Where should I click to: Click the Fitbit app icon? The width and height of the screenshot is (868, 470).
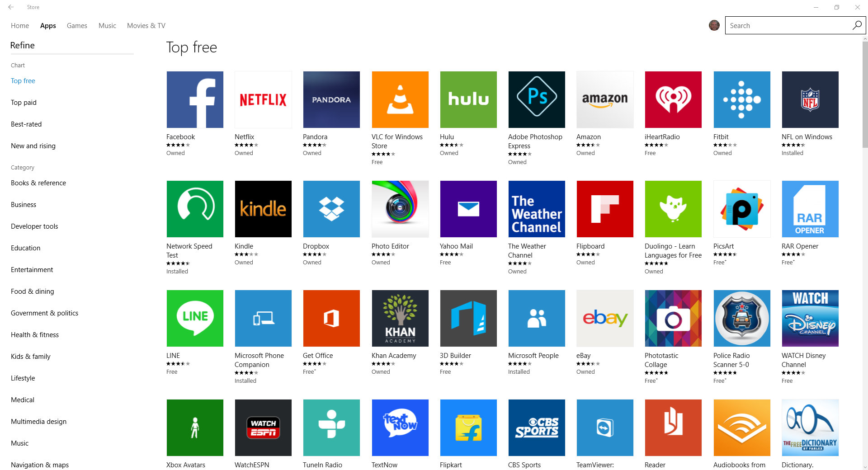tap(741, 99)
